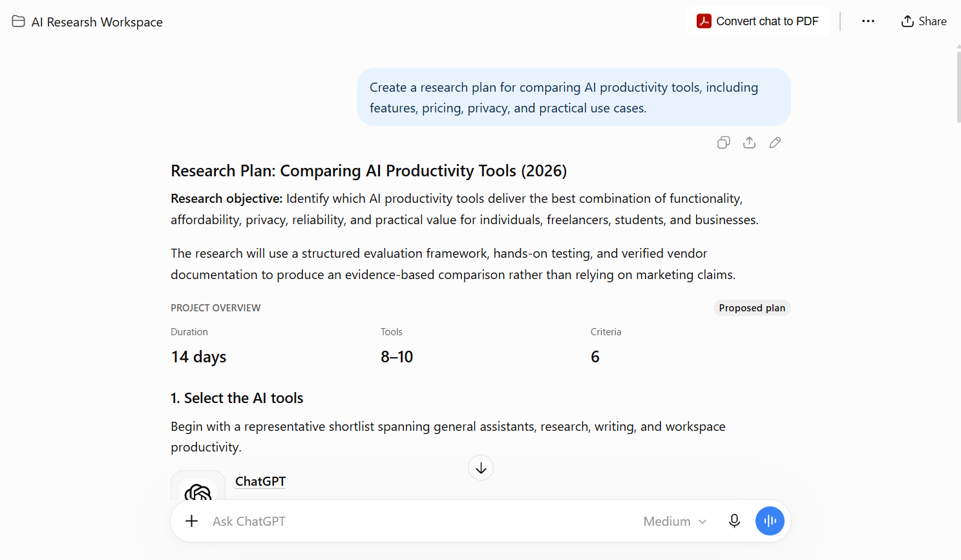Copy the user prompt message
Viewport: 961px width, 560px height.
point(724,143)
